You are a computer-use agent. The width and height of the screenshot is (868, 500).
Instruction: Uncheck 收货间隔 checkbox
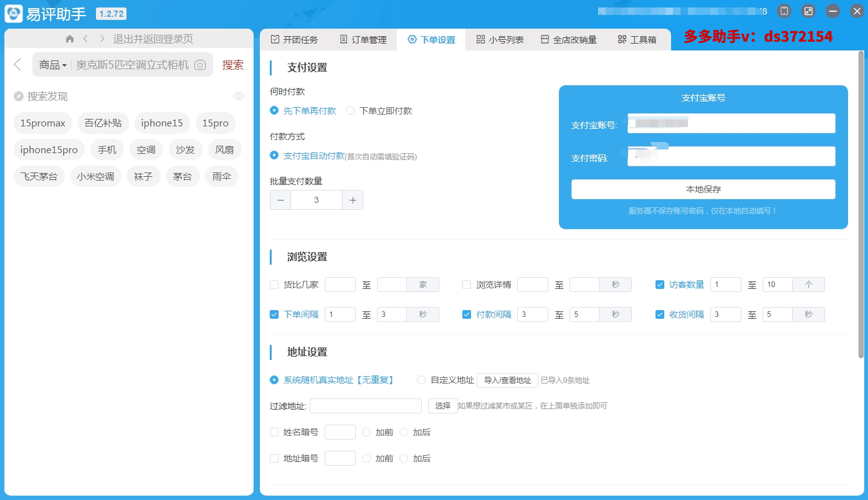coord(660,314)
